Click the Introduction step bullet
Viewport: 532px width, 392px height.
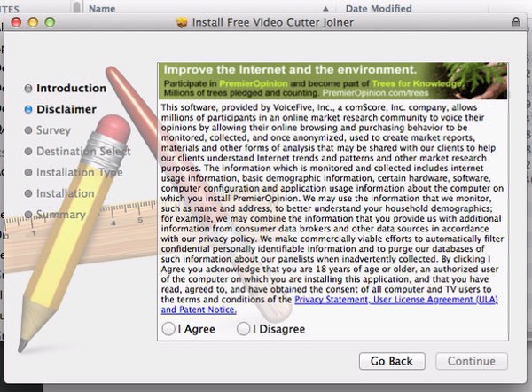(28, 89)
